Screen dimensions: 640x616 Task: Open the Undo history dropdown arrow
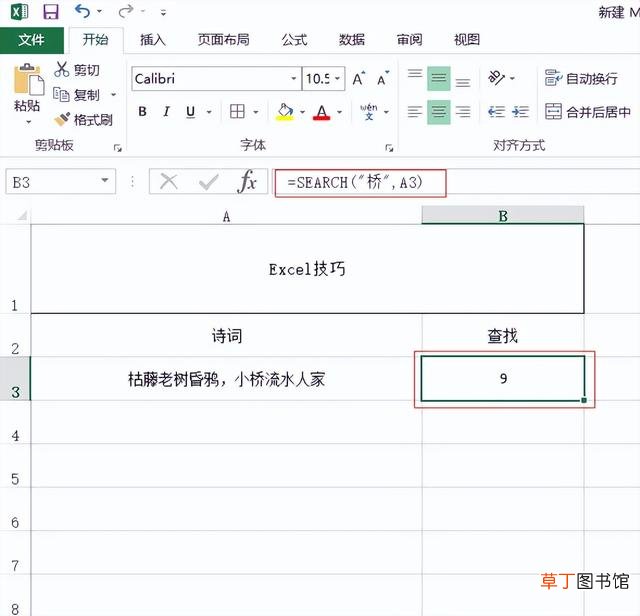pyautogui.click(x=99, y=12)
